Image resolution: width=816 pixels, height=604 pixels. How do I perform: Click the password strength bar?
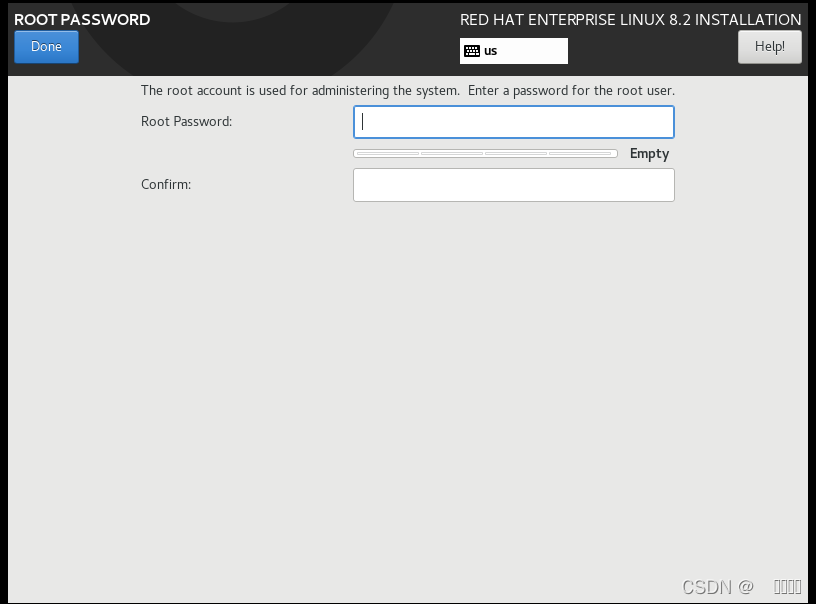click(x=485, y=153)
